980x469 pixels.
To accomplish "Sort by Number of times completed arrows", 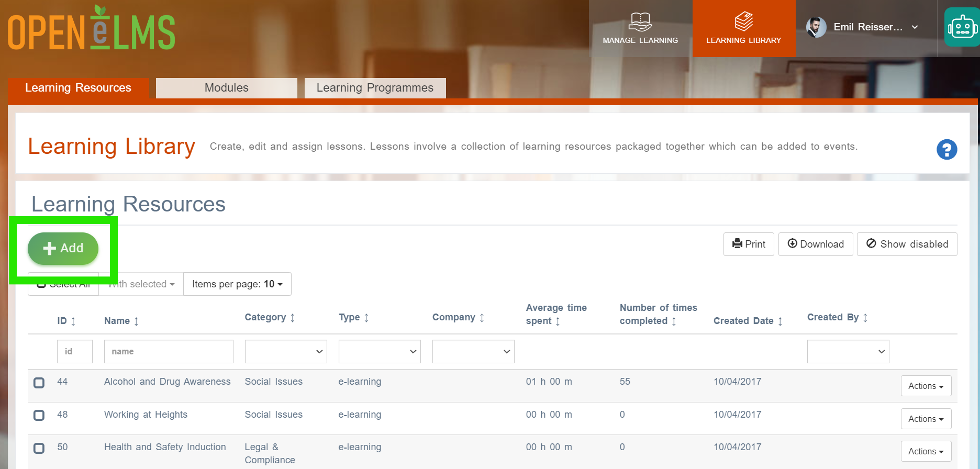I will click(674, 321).
